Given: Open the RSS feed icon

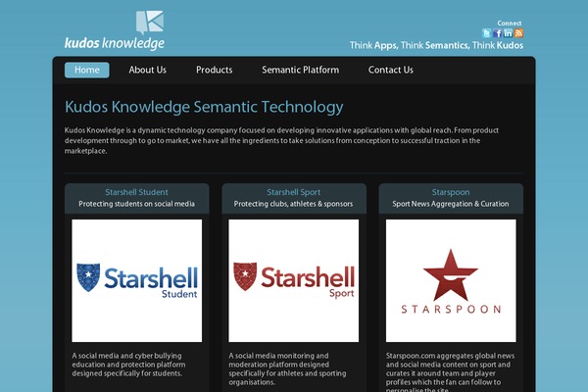Looking at the screenshot, I should (518, 33).
